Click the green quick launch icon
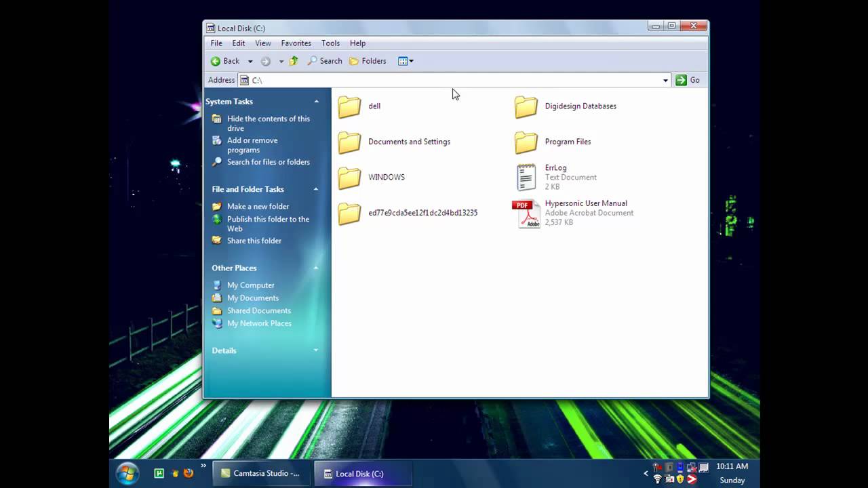Screen dimensions: 868x488 (x=159, y=474)
